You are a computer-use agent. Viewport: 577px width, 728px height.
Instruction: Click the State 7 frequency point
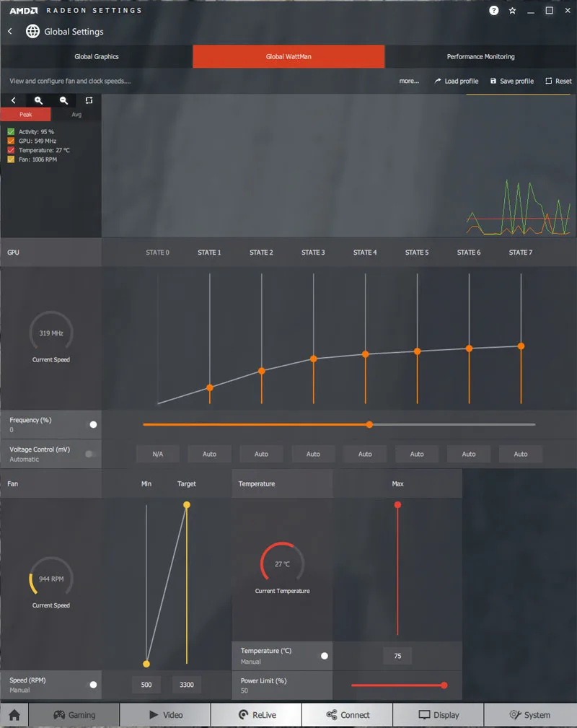click(521, 346)
